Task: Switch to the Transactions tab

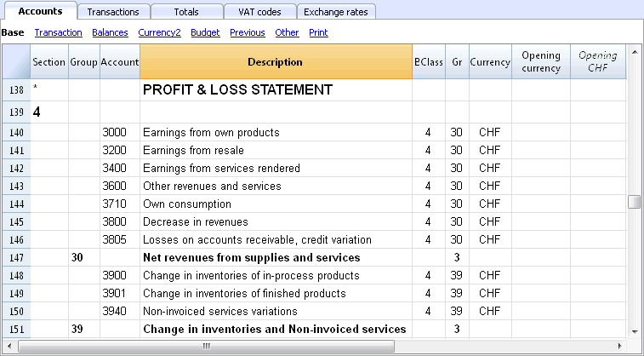Action: pos(113,12)
